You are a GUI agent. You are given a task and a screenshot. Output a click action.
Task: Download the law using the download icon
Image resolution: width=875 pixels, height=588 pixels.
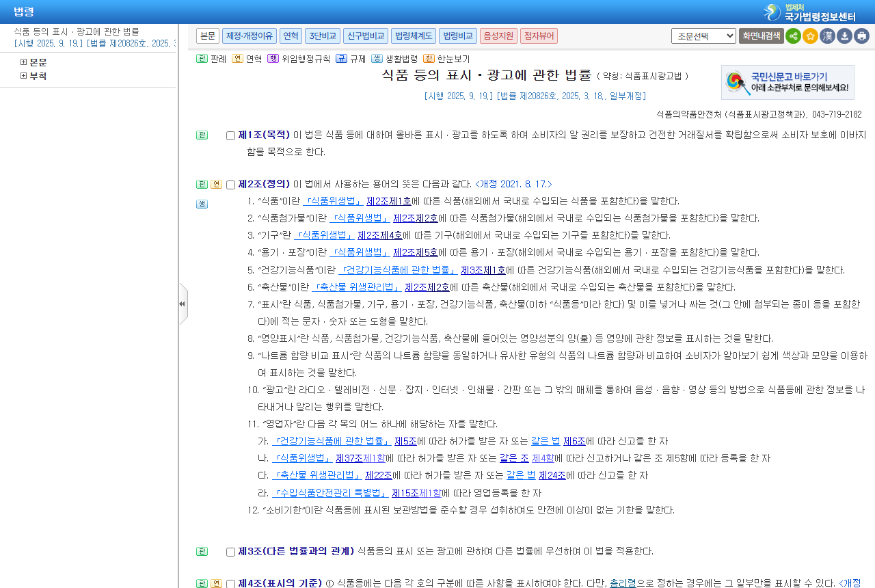(844, 36)
